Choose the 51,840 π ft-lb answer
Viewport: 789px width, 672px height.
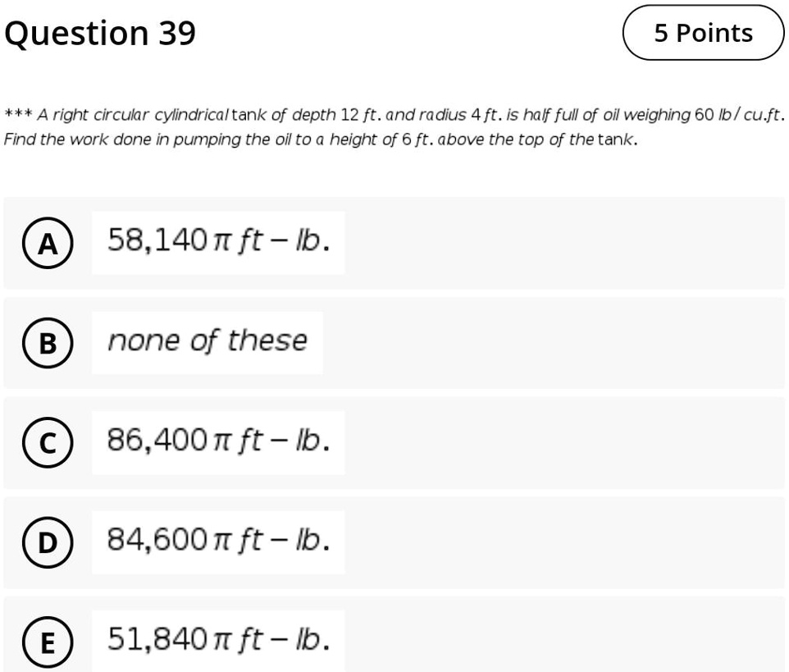coord(217,640)
